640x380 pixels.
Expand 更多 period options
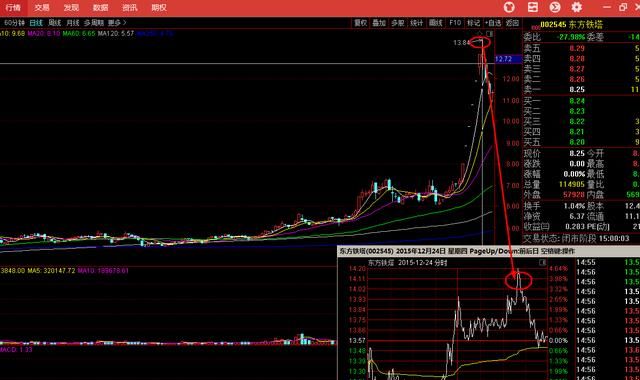[117, 23]
